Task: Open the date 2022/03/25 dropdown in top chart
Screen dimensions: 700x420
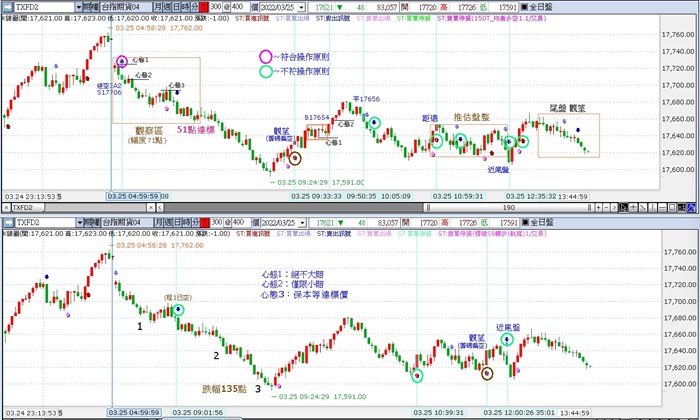Action: pos(301,8)
